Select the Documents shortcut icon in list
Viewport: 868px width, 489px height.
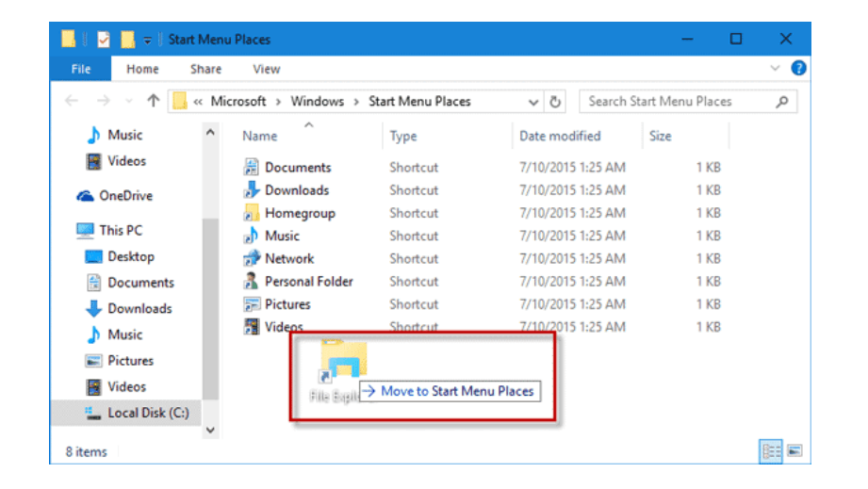(252, 167)
